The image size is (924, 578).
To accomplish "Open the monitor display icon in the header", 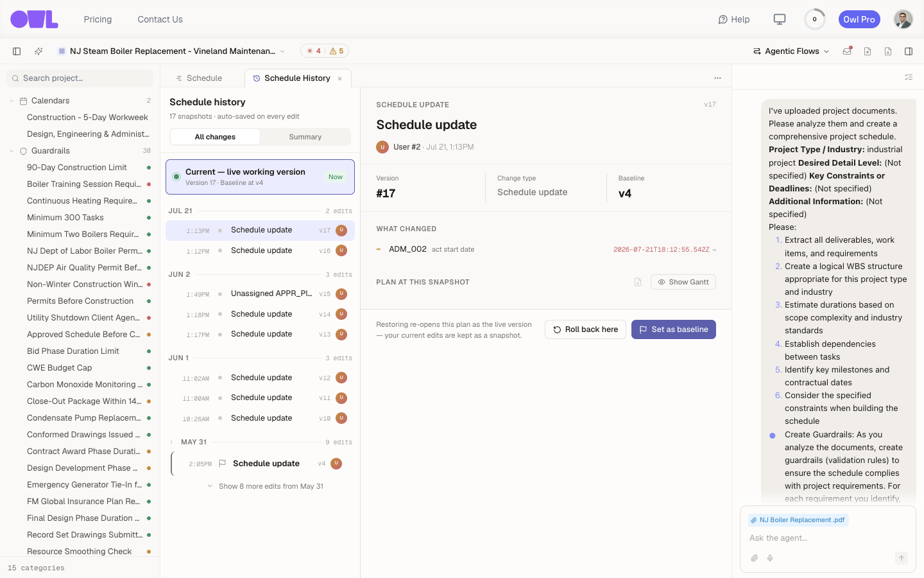I will tap(780, 19).
